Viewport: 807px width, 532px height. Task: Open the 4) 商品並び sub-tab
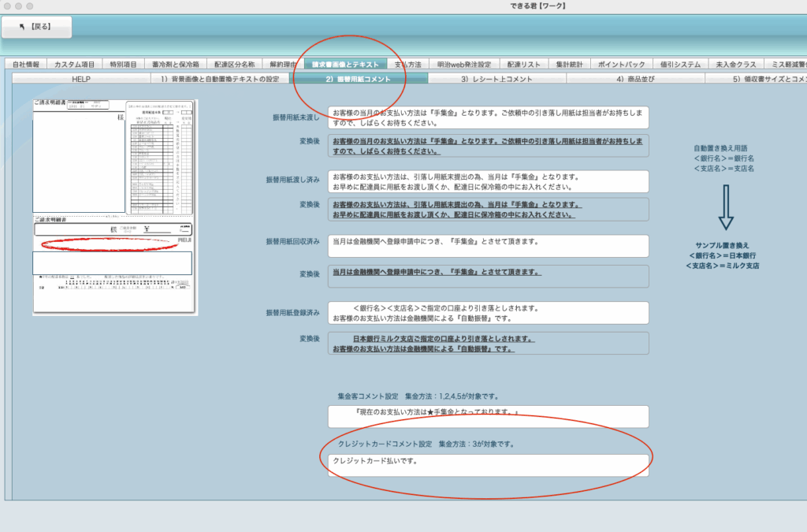point(636,79)
